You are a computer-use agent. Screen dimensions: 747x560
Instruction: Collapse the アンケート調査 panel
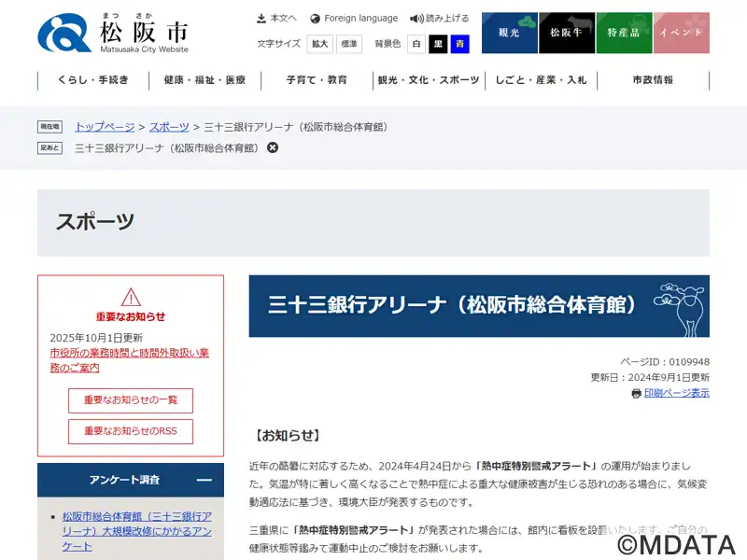[x=204, y=480]
